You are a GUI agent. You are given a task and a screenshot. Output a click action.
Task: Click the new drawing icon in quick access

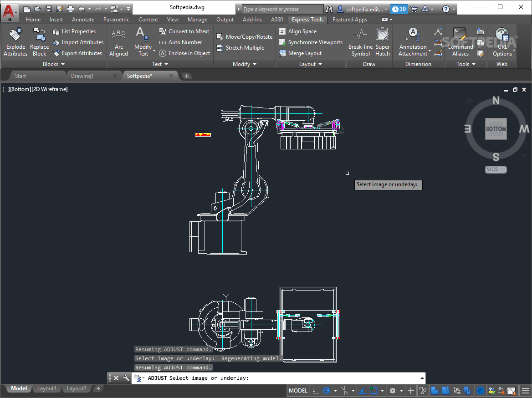coord(27,9)
